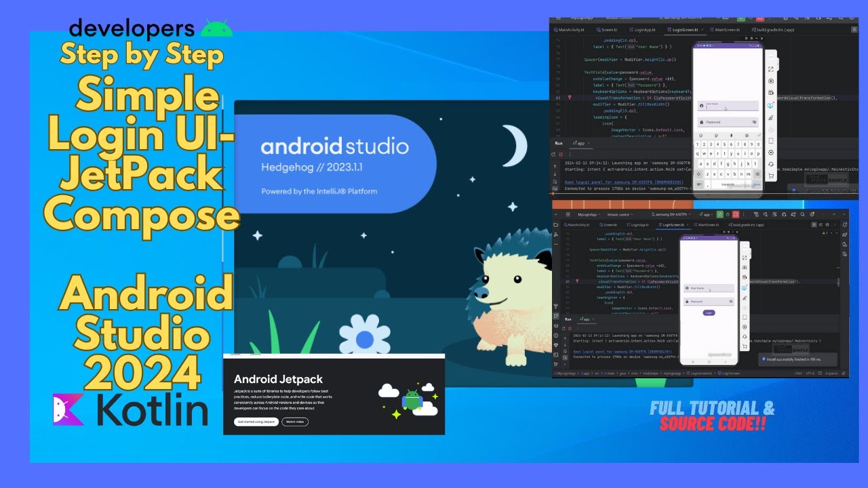Open app run configuration dropdown in lower IDE

click(706, 214)
